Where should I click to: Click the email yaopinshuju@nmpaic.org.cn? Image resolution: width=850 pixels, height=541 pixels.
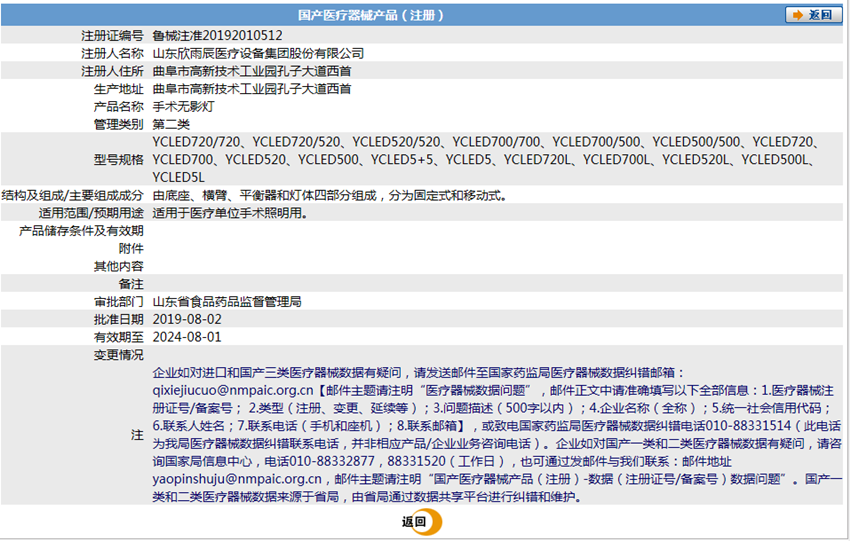click(x=237, y=479)
